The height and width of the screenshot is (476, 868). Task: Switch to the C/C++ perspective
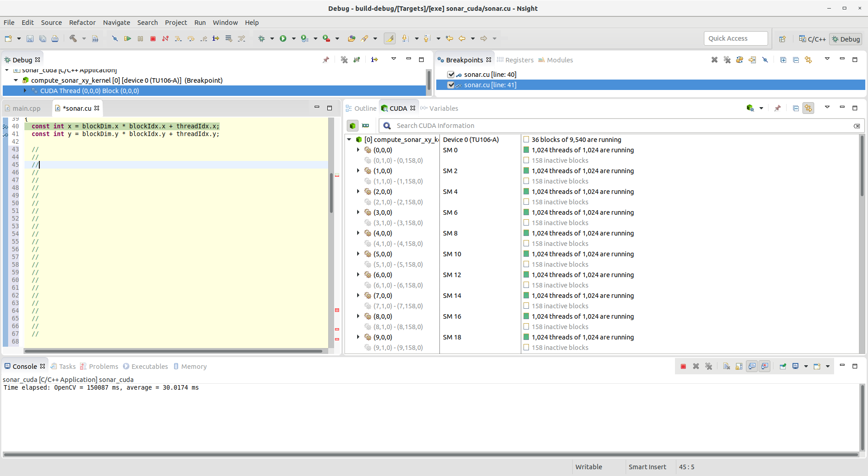(x=812, y=39)
